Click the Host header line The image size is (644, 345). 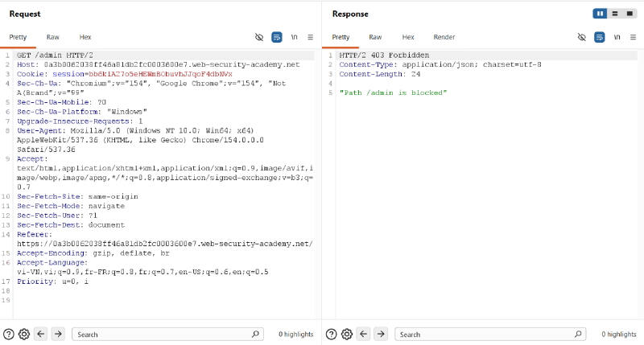pyautogui.click(x=158, y=64)
